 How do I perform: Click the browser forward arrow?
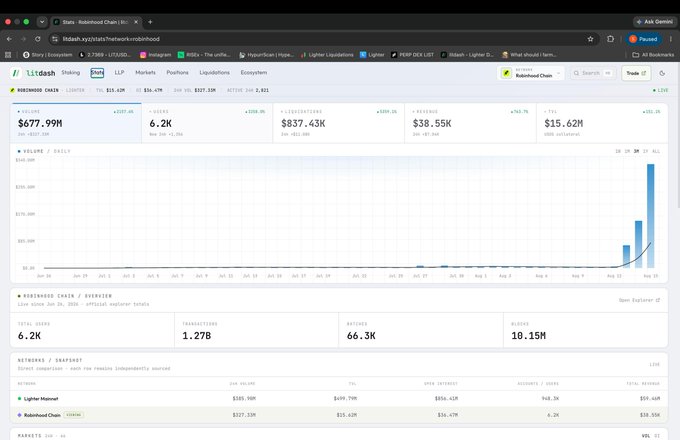pyautogui.click(x=23, y=39)
